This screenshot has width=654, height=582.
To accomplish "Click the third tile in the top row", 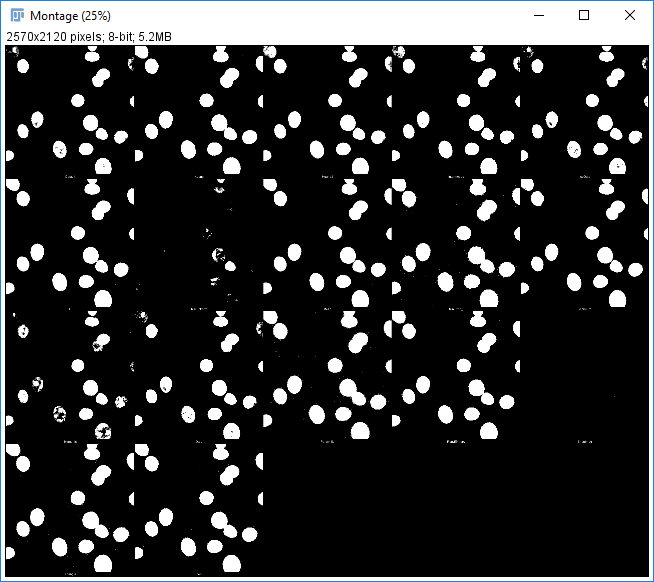I will click(327, 111).
